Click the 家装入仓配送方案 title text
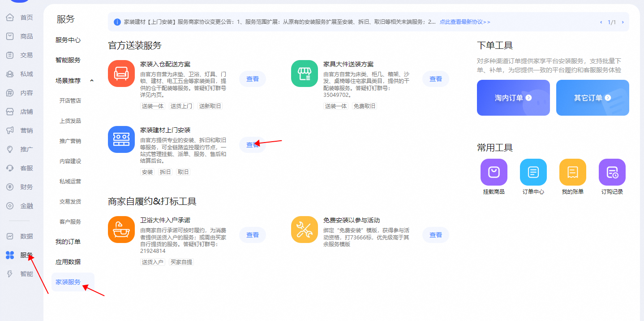The image size is (644, 321). (165, 64)
